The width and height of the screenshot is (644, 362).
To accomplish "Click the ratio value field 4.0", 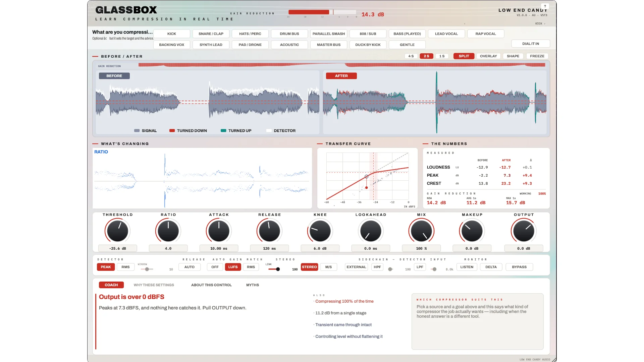I will [x=168, y=249].
